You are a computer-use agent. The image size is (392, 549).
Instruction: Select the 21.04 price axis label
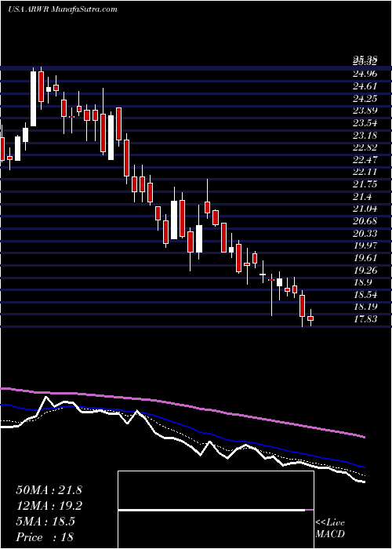365,209
